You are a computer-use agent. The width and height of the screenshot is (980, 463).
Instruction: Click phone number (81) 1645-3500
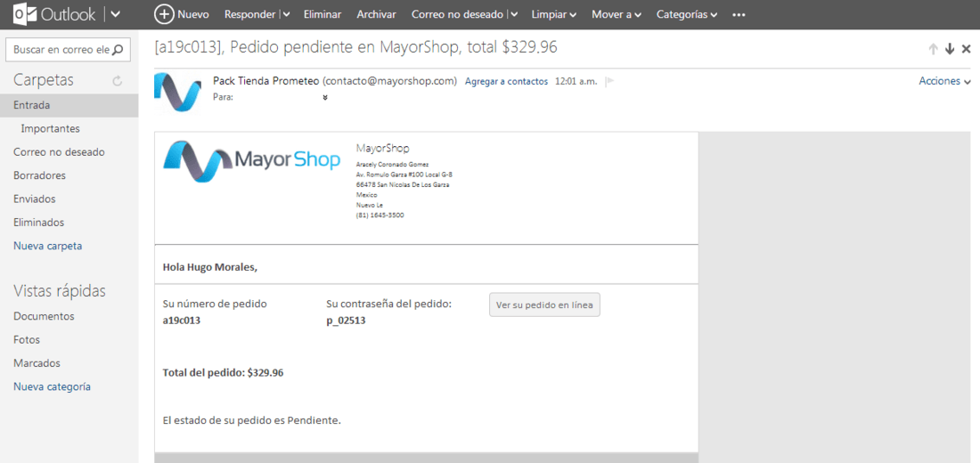pyautogui.click(x=380, y=215)
